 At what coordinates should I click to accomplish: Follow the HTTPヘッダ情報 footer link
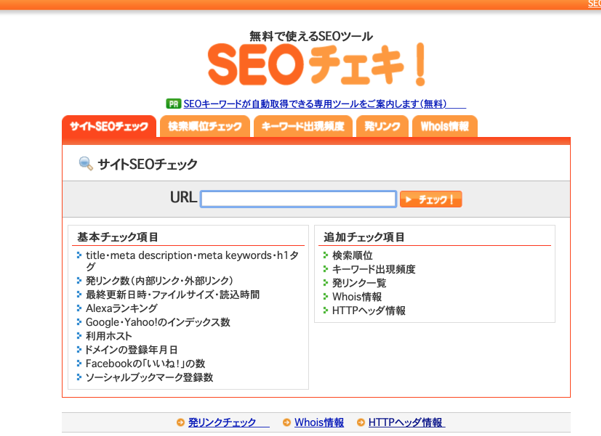tap(406, 423)
